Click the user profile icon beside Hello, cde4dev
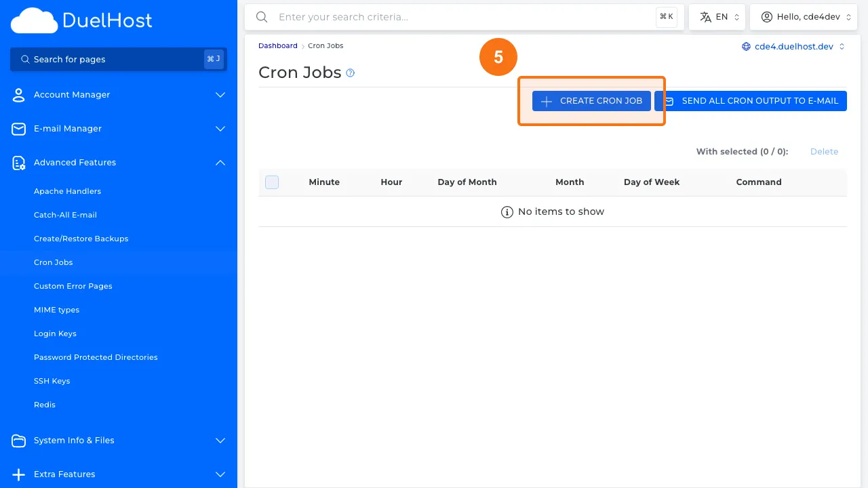This screenshot has height=488, width=868. click(x=766, y=16)
